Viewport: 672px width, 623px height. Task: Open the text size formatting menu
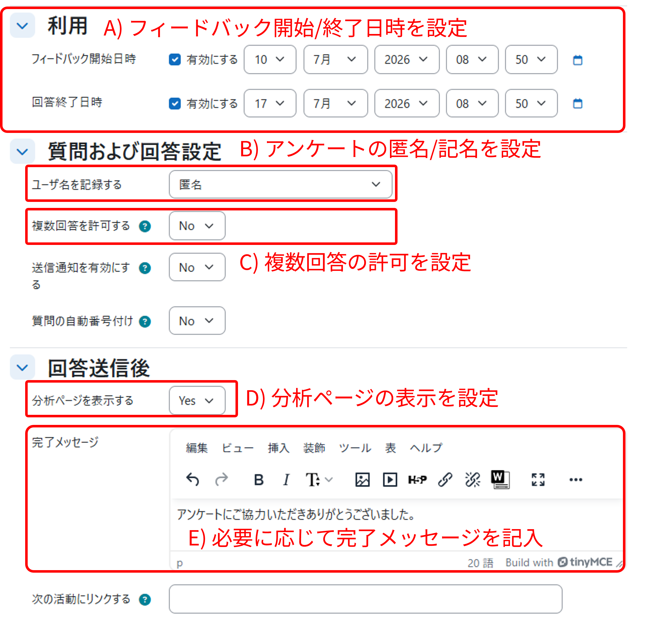tap(319, 479)
